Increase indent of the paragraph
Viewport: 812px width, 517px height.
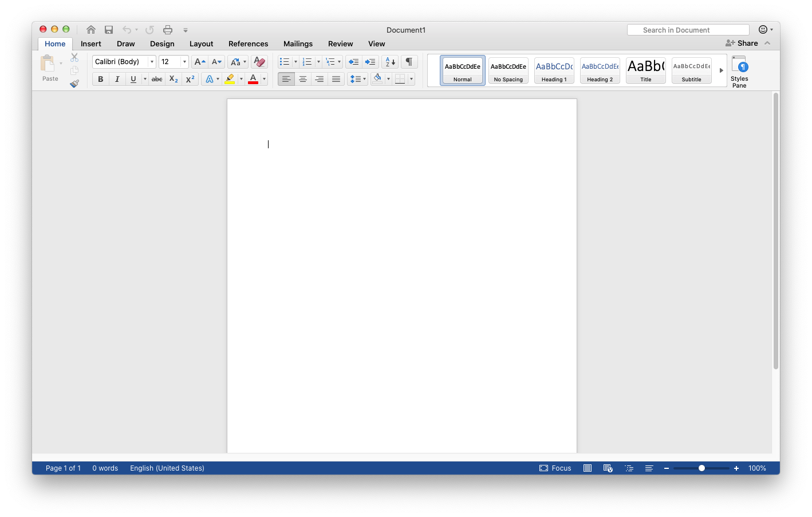tap(370, 62)
